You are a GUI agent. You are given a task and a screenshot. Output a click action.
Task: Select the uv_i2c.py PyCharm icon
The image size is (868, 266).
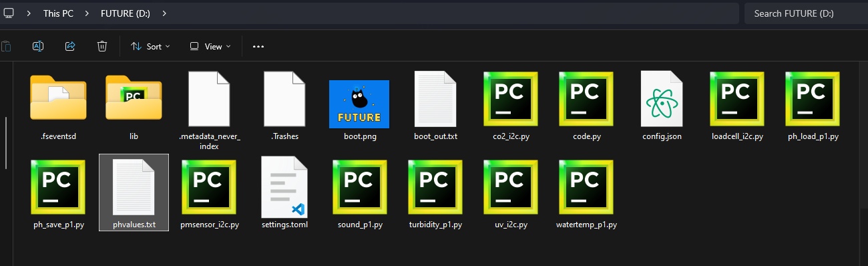511,187
